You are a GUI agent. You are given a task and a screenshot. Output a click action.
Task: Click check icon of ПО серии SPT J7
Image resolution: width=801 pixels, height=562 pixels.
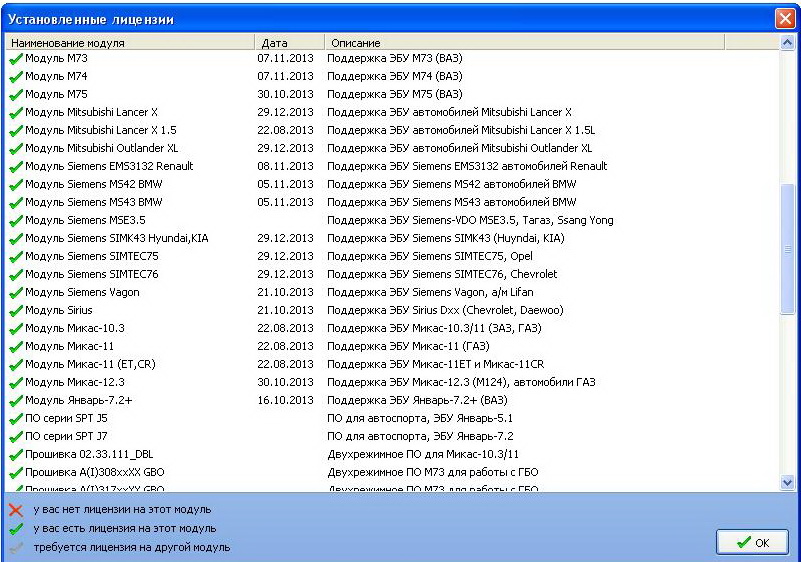click(x=16, y=437)
